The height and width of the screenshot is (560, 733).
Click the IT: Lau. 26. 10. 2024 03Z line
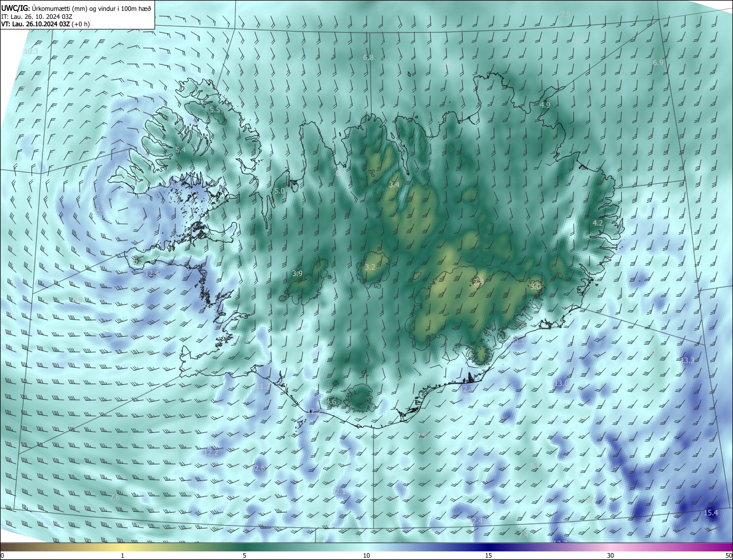(37, 17)
